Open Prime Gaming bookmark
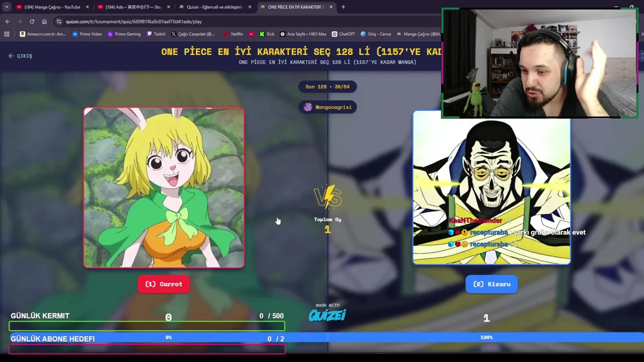Image resolution: width=644 pixels, height=362 pixels. pyautogui.click(x=124, y=34)
